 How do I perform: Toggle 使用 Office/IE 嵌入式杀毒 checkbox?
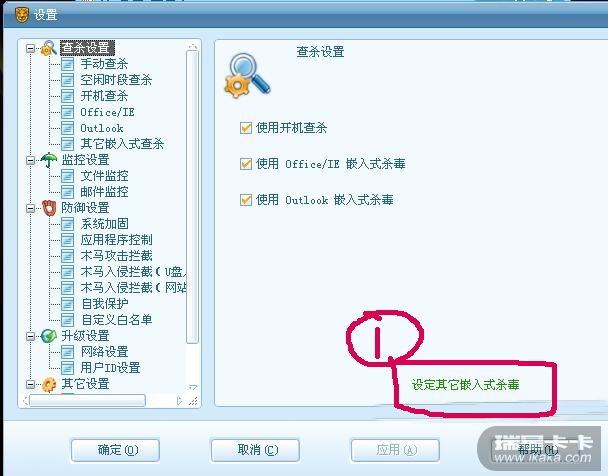246,164
